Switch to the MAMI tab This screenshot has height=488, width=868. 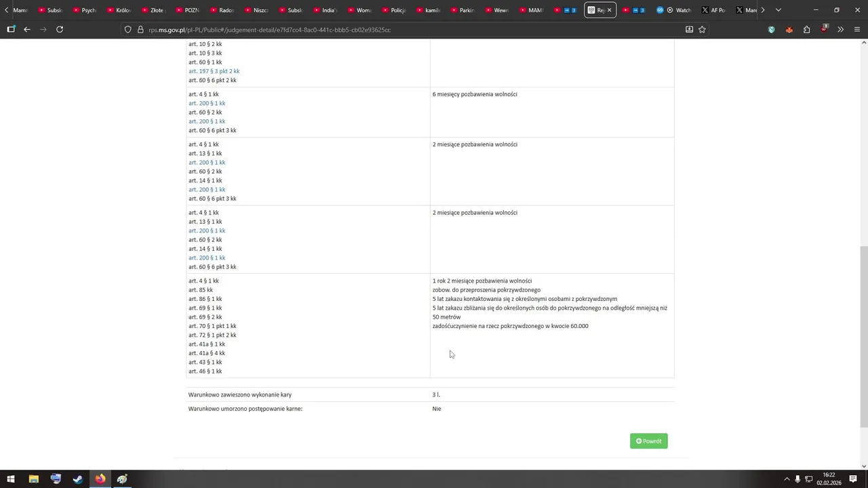[x=532, y=10]
